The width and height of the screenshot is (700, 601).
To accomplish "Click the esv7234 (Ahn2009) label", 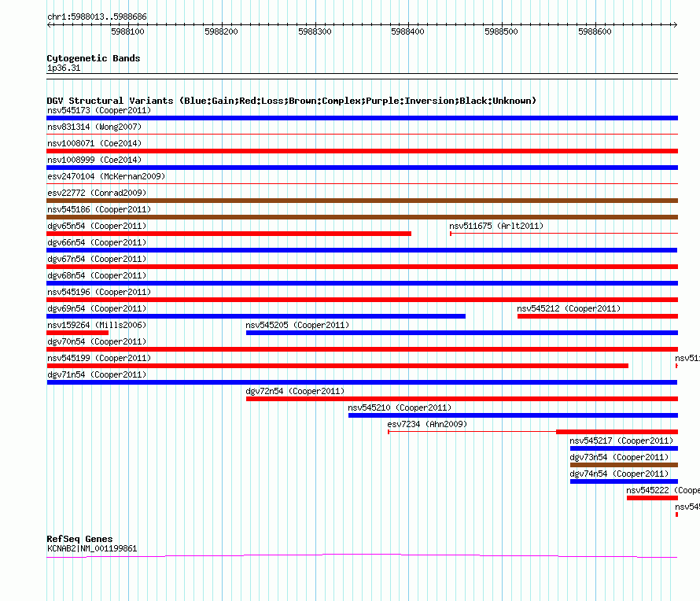I will click(x=427, y=424).
